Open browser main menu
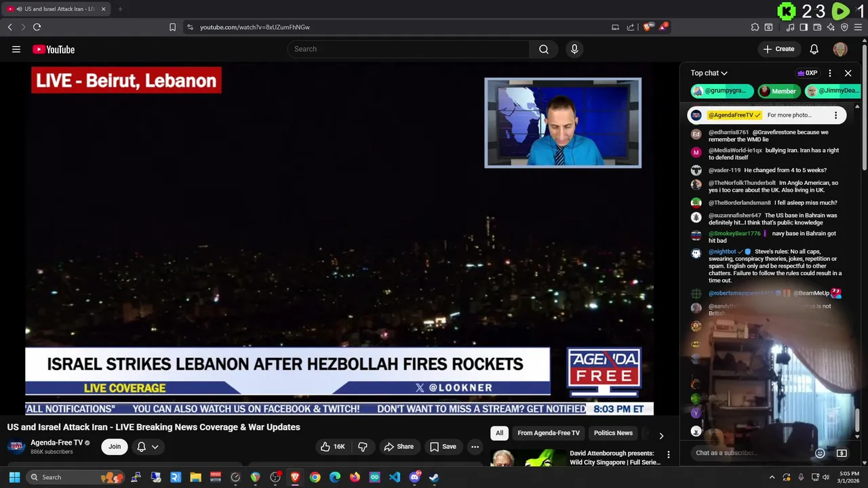Viewport: 868px width, 488px height. coord(859,27)
